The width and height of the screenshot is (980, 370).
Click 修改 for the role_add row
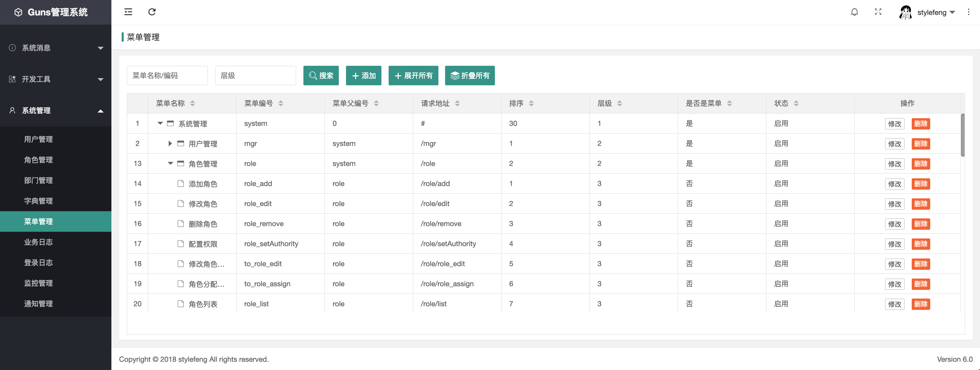[x=895, y=184]
